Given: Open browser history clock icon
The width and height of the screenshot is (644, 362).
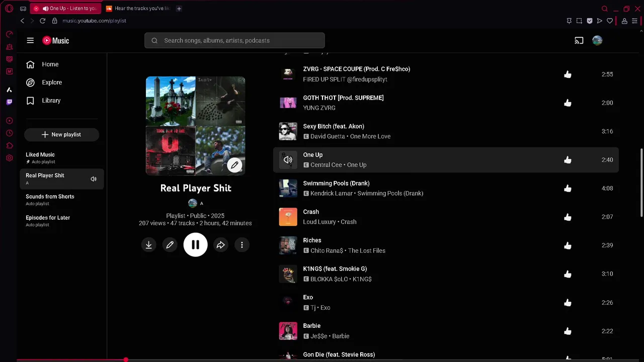Looking at the screenshot, I should [9, 133].
